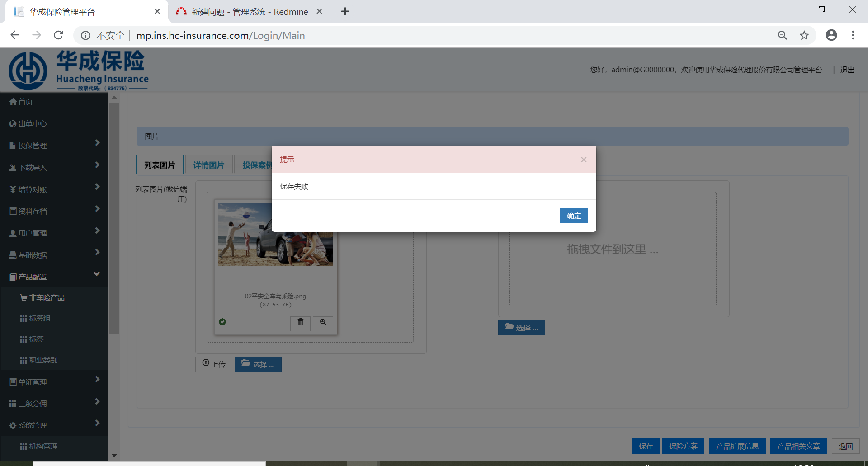Screen dimensions: 868x466
Task: Click the book icon beside 产品配置
Action: pos(13,277)
